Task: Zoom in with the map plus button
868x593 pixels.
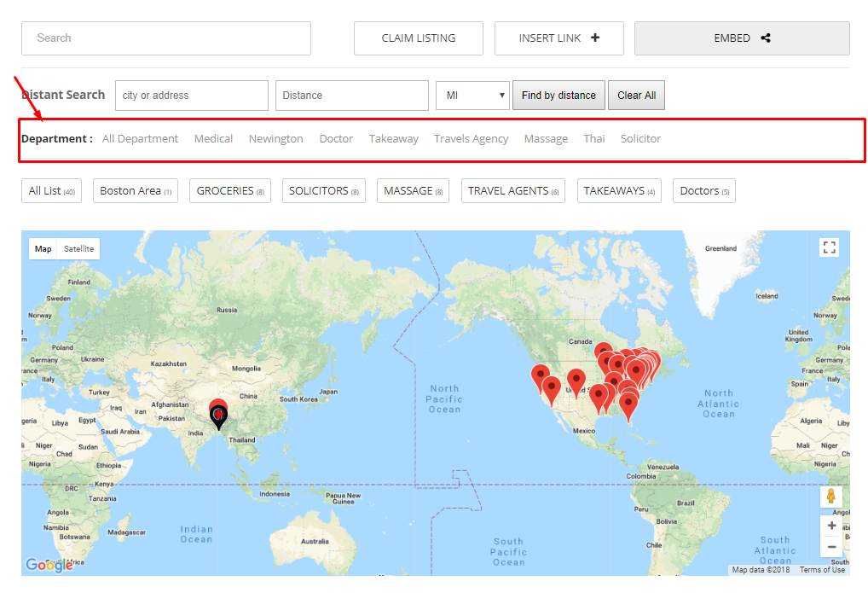Action: pos(831,526)
